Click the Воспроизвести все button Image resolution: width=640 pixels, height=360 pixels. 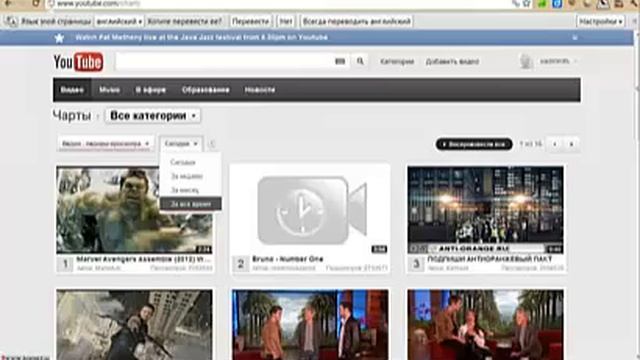click(474, 144)
